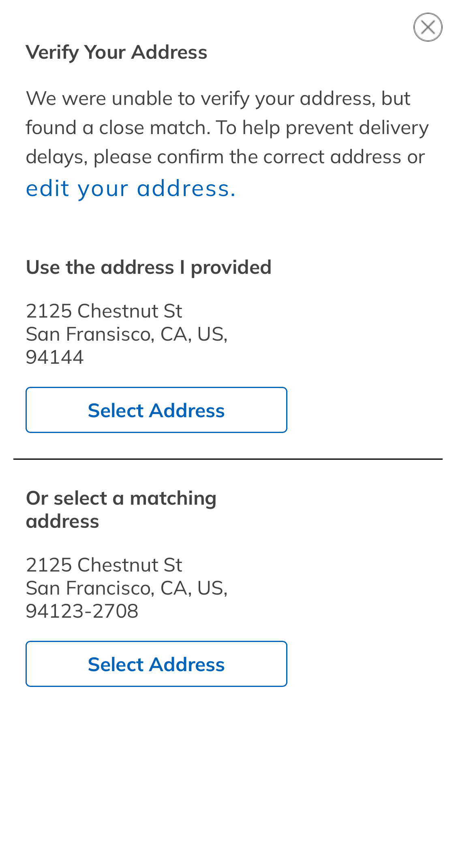Click the word "address" under "Or select a matching"
456x868 pixels.
pos(62,521)
